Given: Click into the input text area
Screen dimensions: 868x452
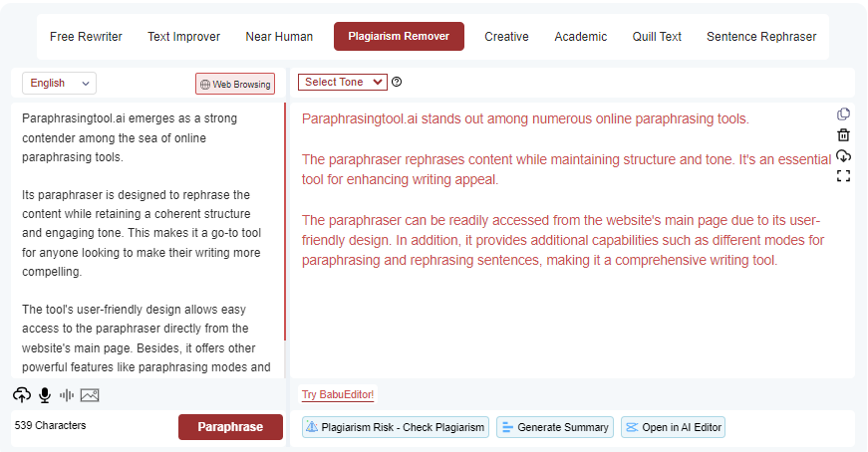Looking at the screenshot, I should pos(146,241).
